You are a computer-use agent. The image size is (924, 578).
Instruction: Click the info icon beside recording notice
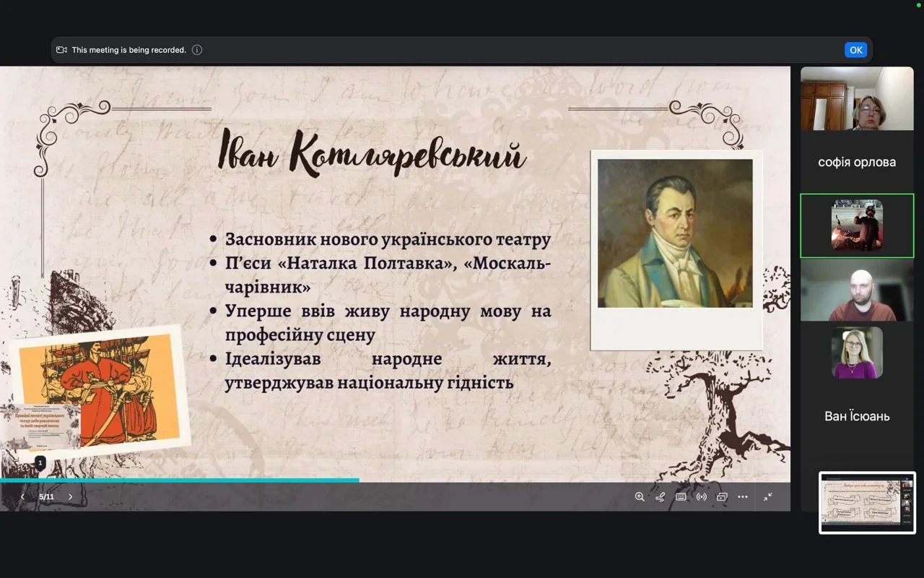click(197, 50)
